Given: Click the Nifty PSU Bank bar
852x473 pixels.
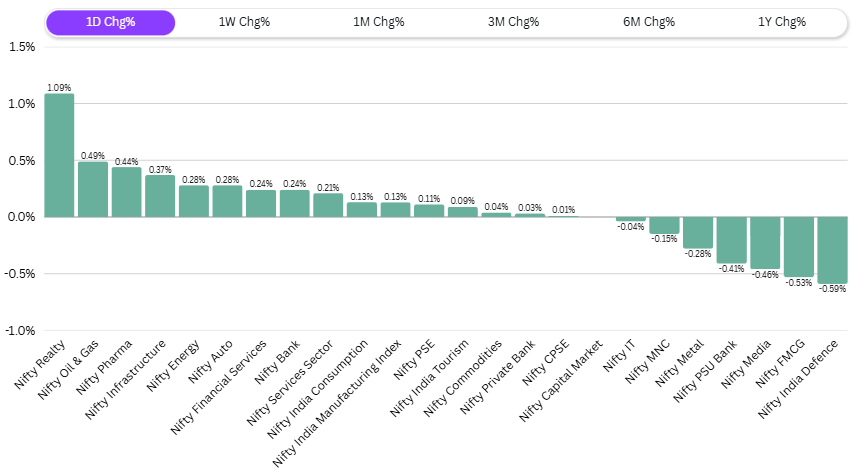Looking at the screenshot, I should click(731, 240).
